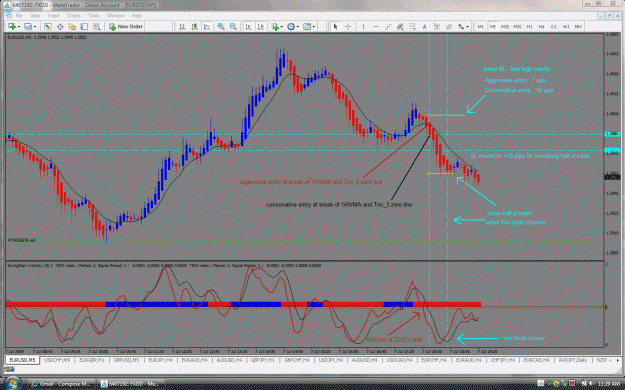This screenshot has height=390, width=625.
Task: Click the New Order button
Action: (x=126, y=27)
